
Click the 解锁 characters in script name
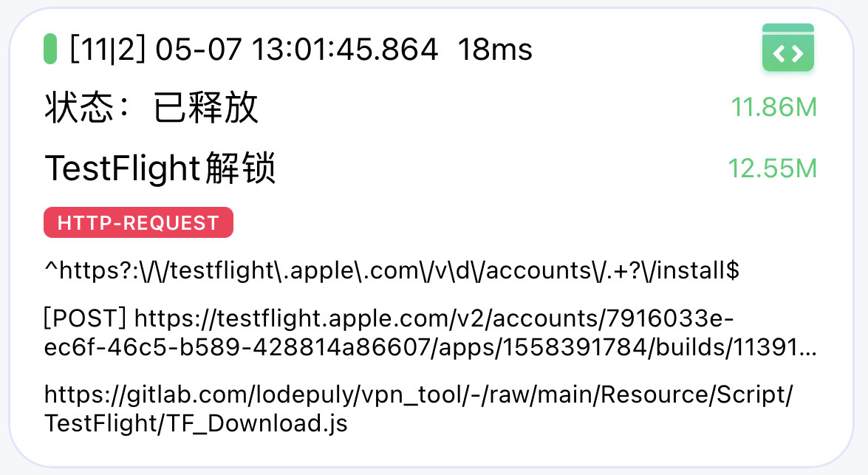click(240, 168)
